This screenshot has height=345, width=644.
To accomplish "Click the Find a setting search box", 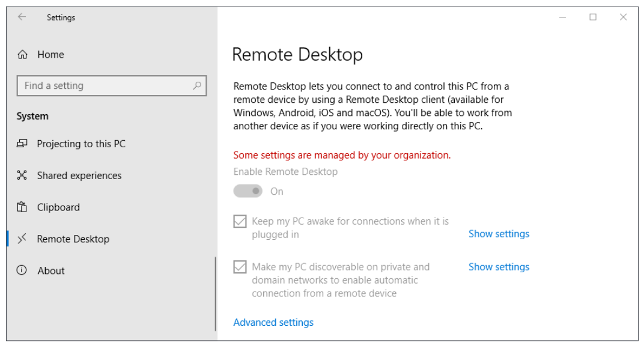I will point(105,86).
